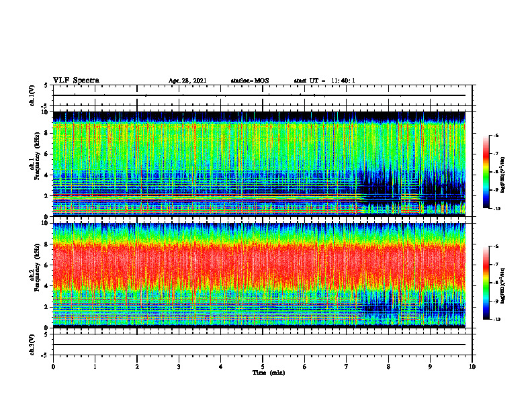Viewport: 532px width, 411px height.
Task: Click the ch.2 frequency tick "4"
Action: (x=47, y=286)
